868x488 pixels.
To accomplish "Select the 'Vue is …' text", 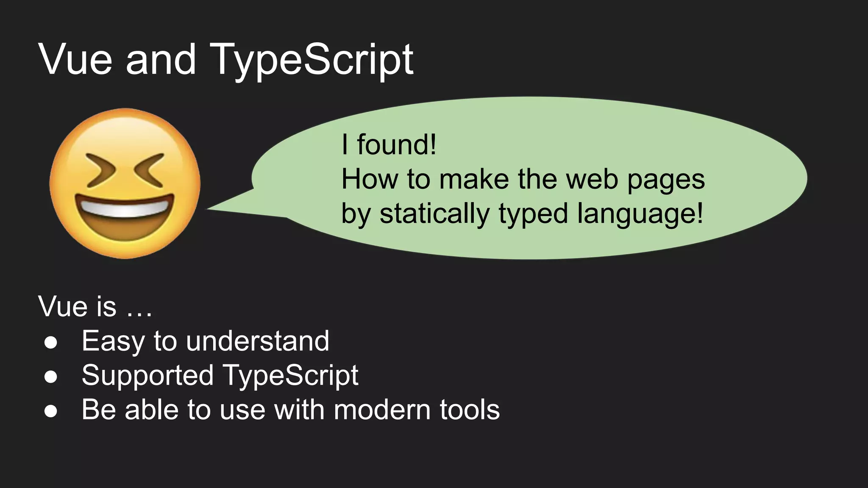I will click(x=95, y=306).
